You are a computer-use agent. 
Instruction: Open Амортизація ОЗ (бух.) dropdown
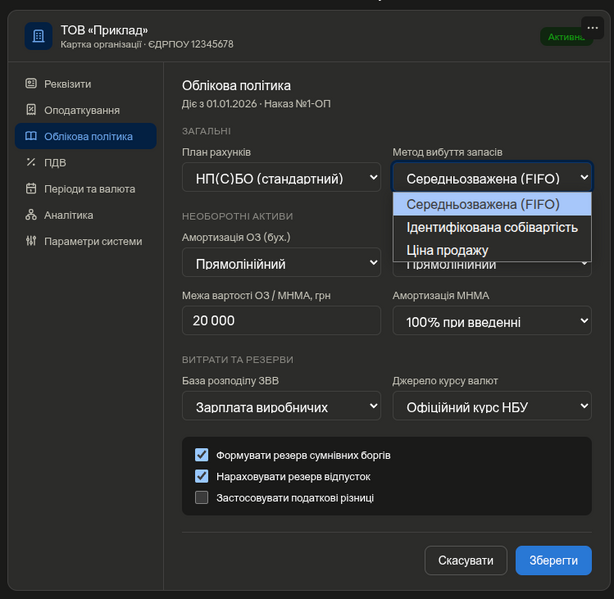coord(282,262)
